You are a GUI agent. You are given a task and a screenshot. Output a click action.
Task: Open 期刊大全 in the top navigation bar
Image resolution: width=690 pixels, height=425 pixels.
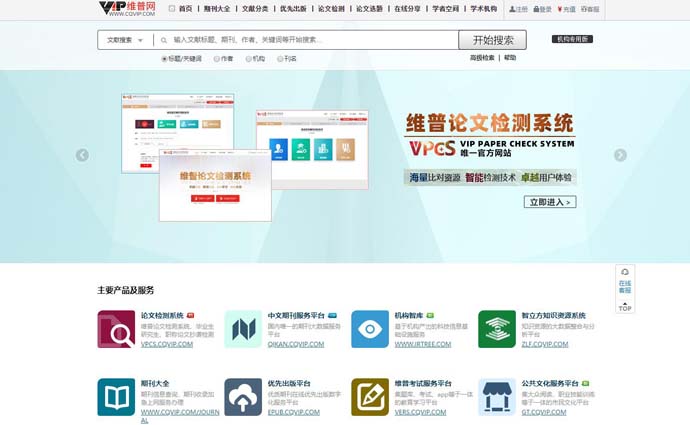(x=217, y=9)
